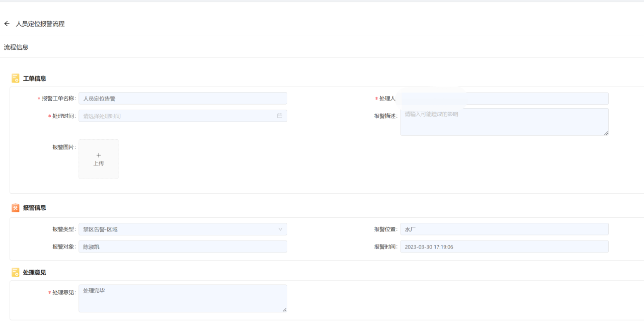Expand the 报警类型 dropdown chevron
The height and width of the screenshot is (328, 644).
tap(280, 229)
